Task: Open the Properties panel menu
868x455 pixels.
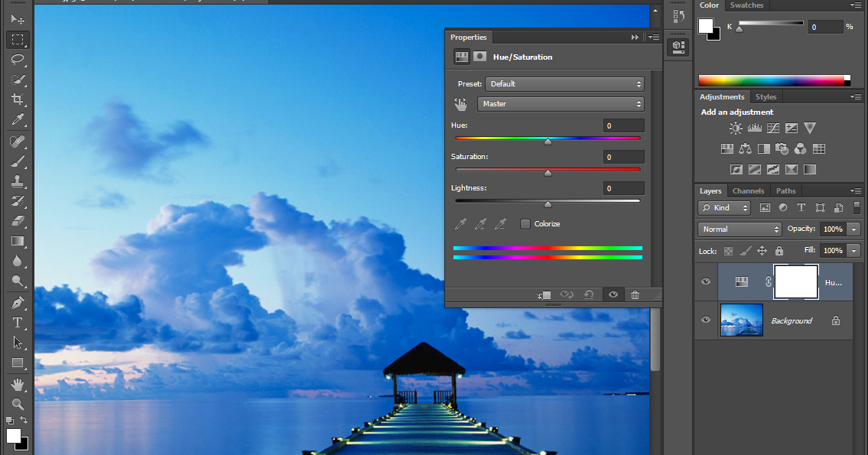Action: coord(655,37)
